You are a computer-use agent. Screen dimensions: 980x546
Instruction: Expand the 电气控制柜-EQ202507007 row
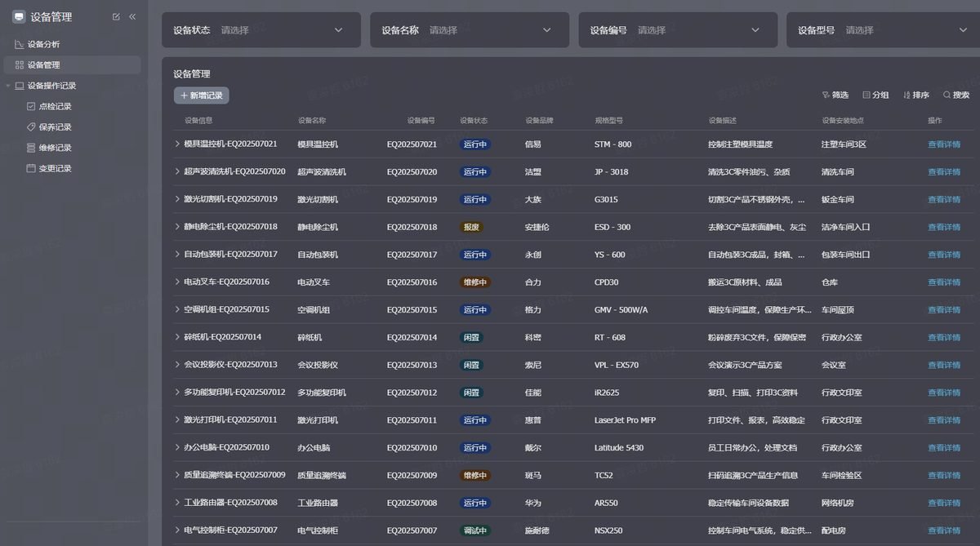click(x=177, y=530)
